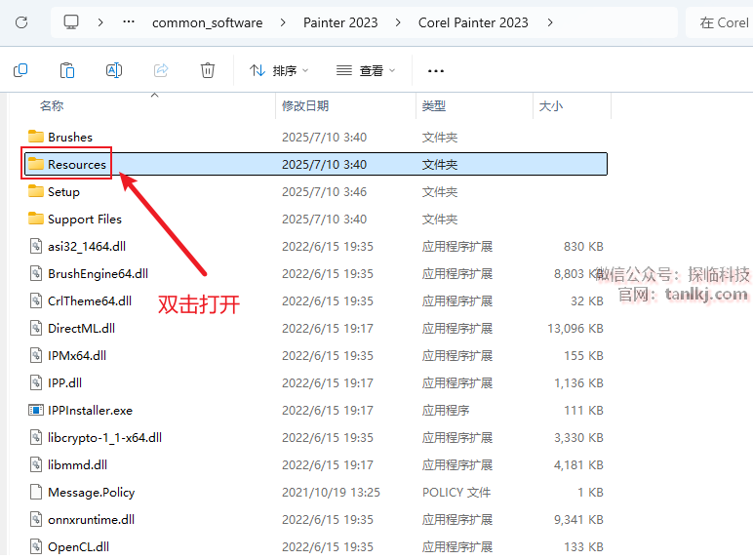This screenshot has height=560, width=753.
Task: Select the Setup folder name
Action: tap(63, 192)
